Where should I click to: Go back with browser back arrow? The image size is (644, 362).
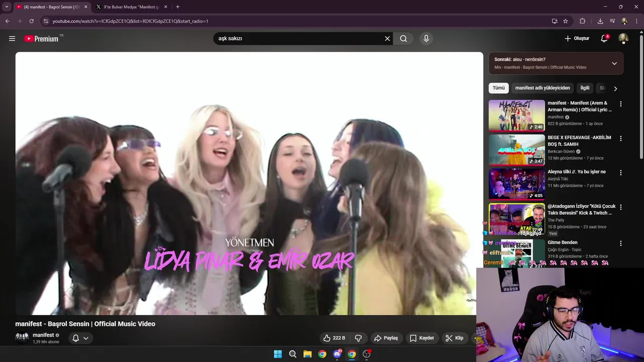[8, 21]
